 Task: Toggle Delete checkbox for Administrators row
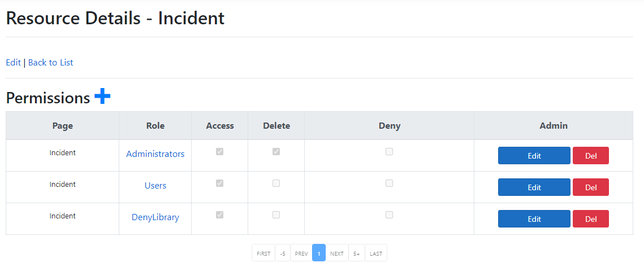click(x=276, y=152)
